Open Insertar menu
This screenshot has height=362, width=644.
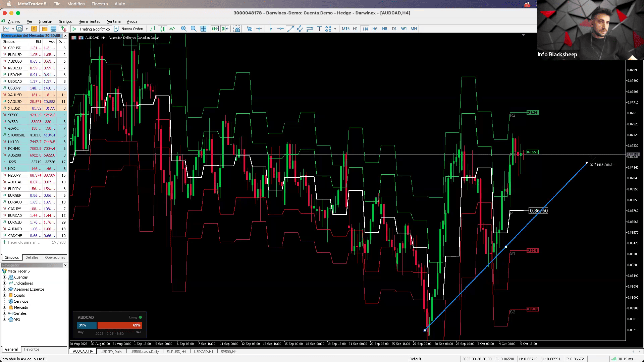click(45, 21)
